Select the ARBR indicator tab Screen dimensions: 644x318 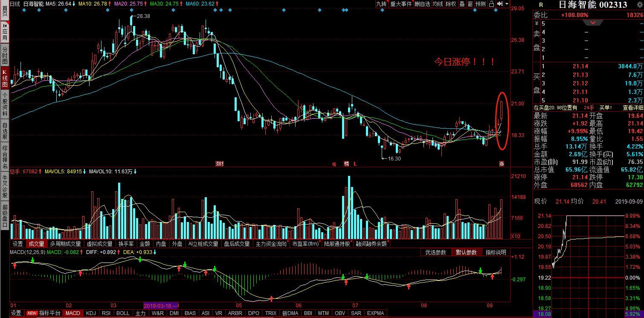[x=235, y=313]
